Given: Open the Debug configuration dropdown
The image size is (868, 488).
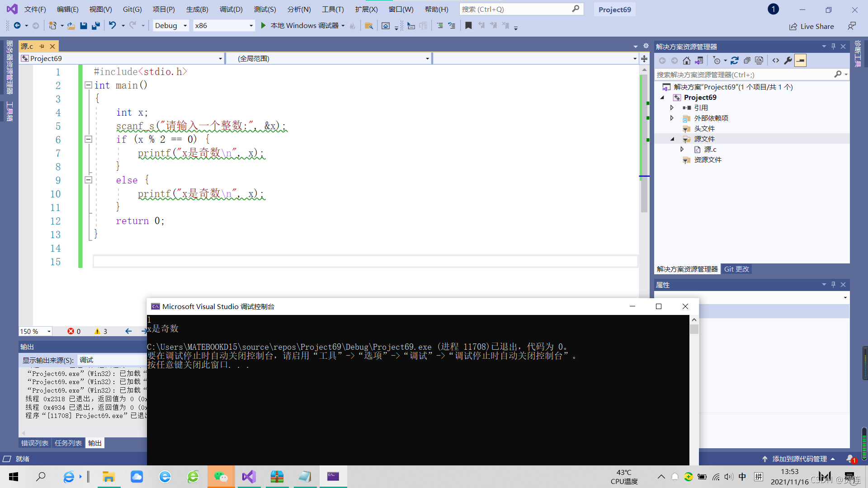Looking at the screenshot, I should pos(185,26).
